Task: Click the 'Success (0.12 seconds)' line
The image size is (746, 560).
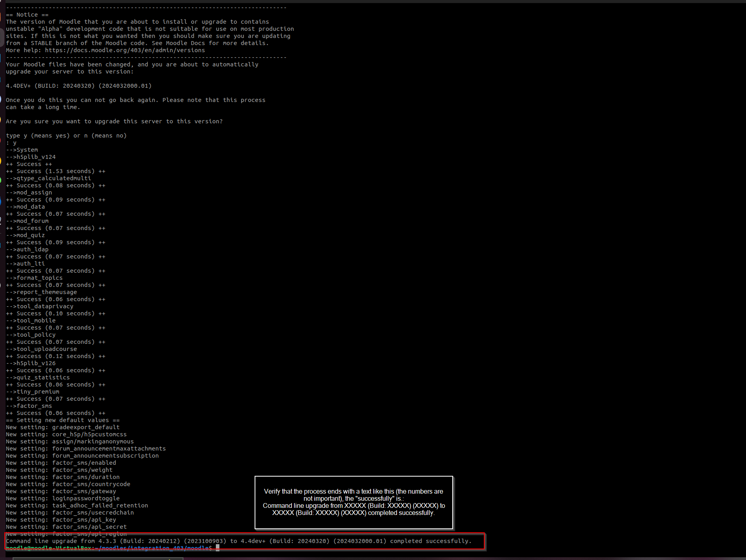Action: point(56,356)
